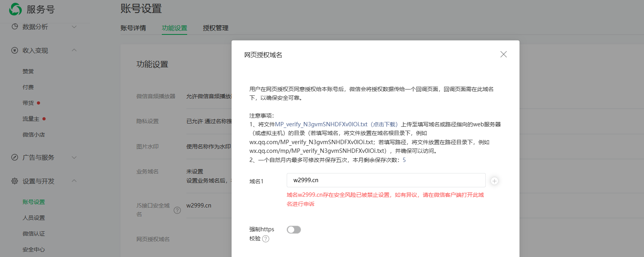Image resolution: width=644 pixels, height=257 pixels.
Task: Expand the 广告与服务 menu chevron
Action: pyautogui.click(x=74, y=157)
